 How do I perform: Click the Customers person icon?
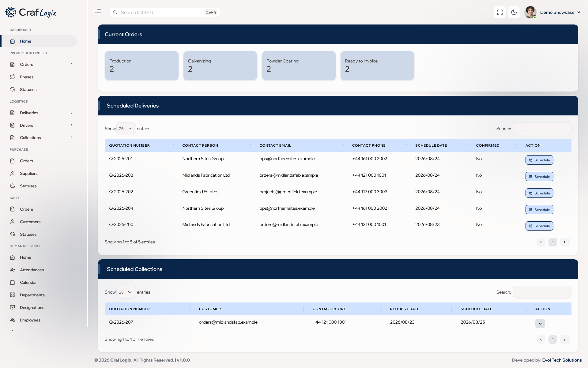click(13, 222)
